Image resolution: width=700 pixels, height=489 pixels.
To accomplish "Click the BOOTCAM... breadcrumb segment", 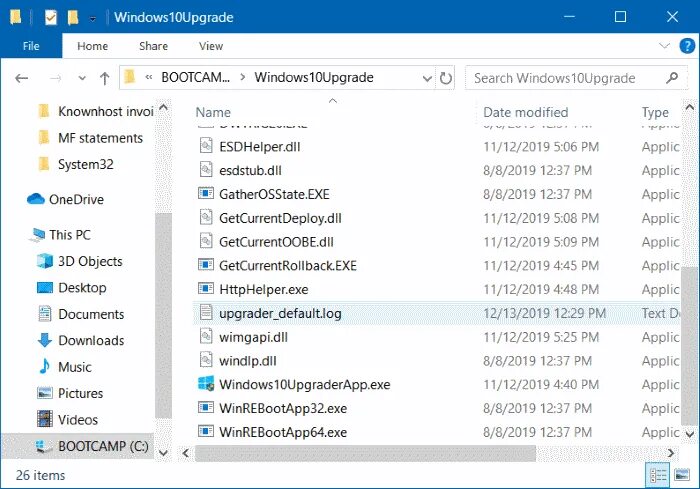I will tap(196, 78).
